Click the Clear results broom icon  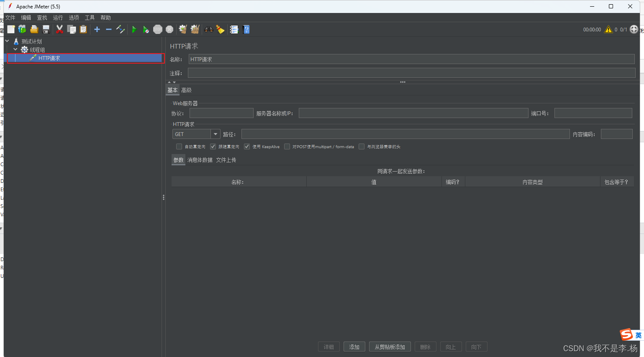click(x=183, y=29)
